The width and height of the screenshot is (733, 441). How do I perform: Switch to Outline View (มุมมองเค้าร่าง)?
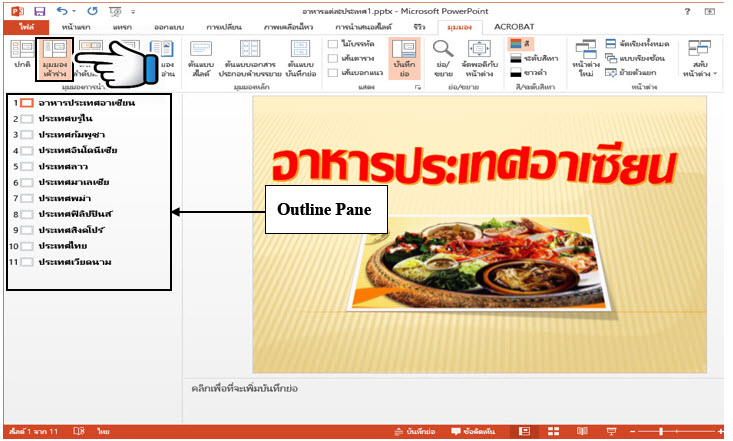click(x=54, y=59)
